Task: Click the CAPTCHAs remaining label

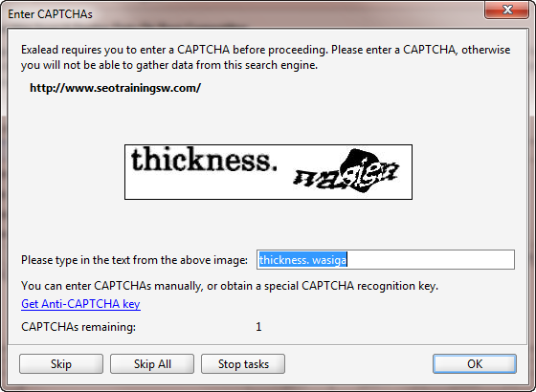Action: [x=78, y=327]
